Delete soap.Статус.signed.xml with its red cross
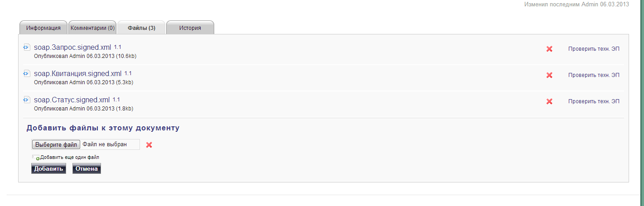644x206 pixels. point(549,101)
